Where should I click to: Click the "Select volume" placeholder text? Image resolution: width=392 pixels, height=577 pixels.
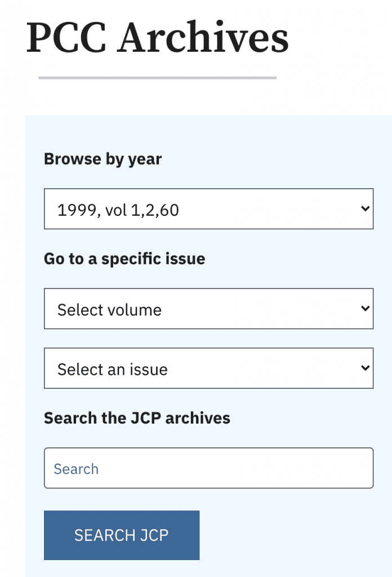(109, 310)
